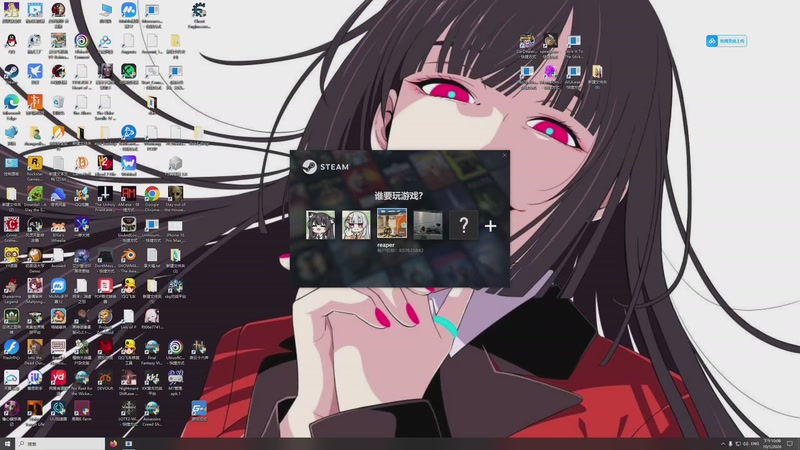Open Firefox from the taskbar

click(x=113, y=444)
